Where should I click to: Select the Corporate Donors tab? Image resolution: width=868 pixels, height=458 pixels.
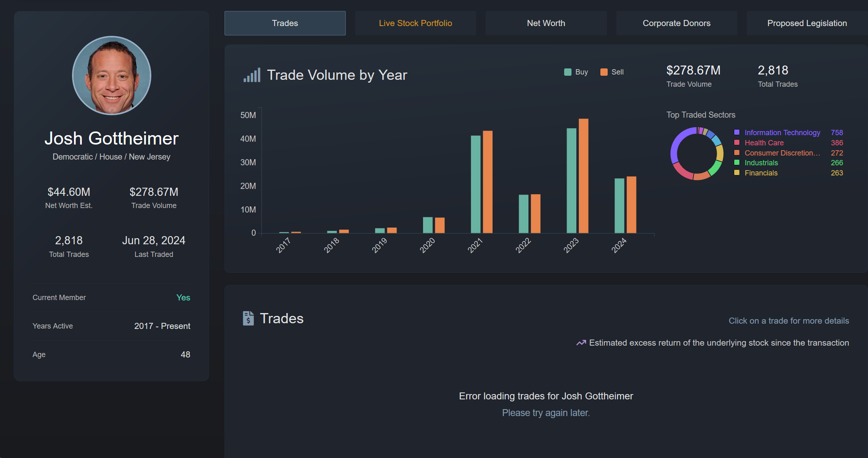click(676, 23)
